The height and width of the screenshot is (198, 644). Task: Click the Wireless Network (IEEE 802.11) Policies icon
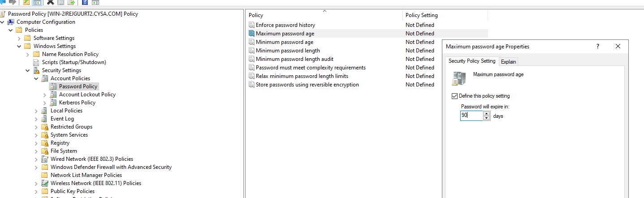click(x=45, y=183)
